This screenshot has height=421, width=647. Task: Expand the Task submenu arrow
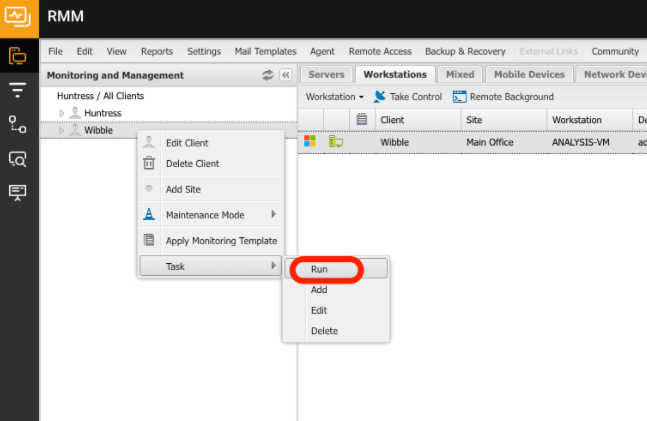tap(273, 265)
